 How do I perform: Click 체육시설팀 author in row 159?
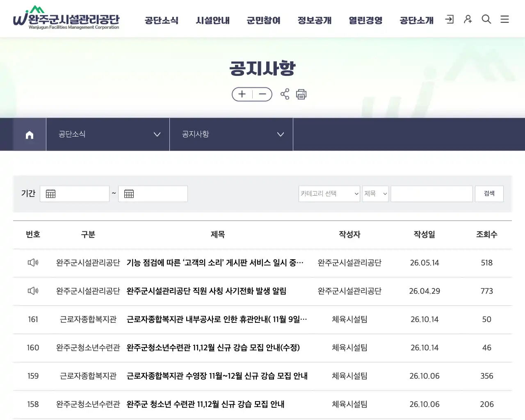point(349,376)
